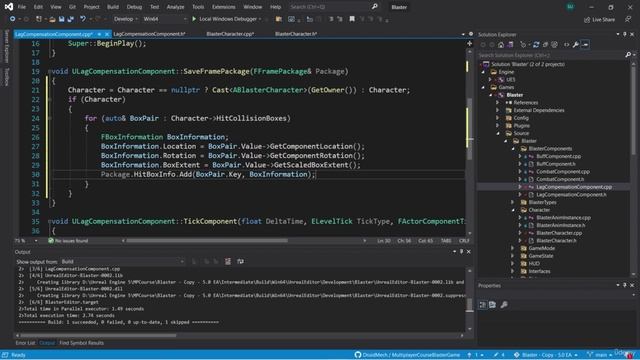Viewport: 640px width, 360px height.
Task: Click the split editor icon above scrollbar
Action: [469, 43]
